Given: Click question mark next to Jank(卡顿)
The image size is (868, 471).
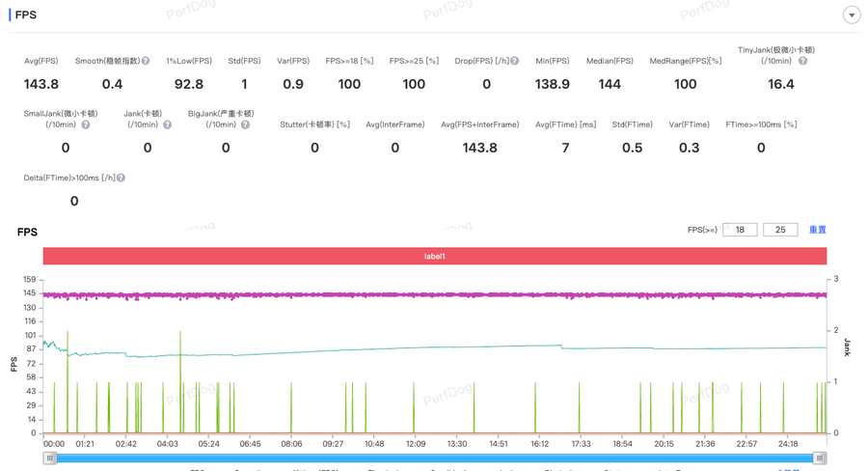Looking at the screenshot, I should [167, 125].
